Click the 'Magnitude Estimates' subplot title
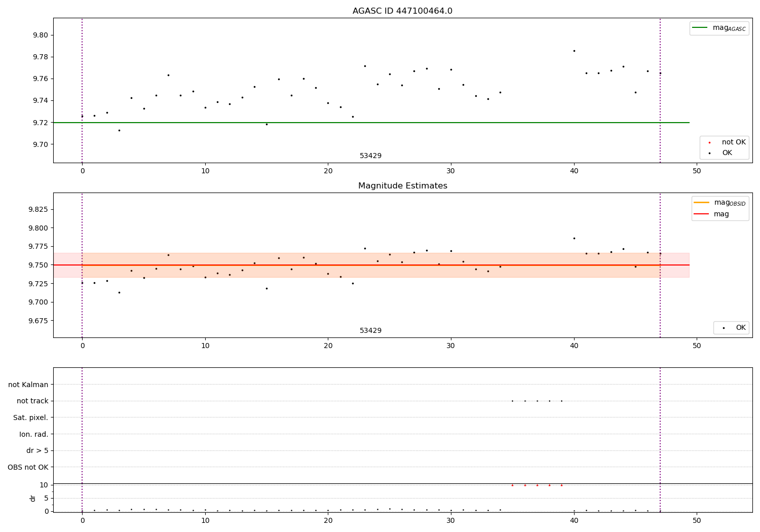 [x=402, y=186]
